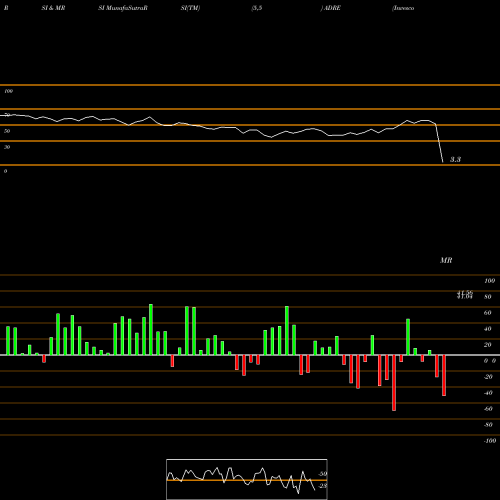Click the MunafaSutra header text

[x=125, y=8]
